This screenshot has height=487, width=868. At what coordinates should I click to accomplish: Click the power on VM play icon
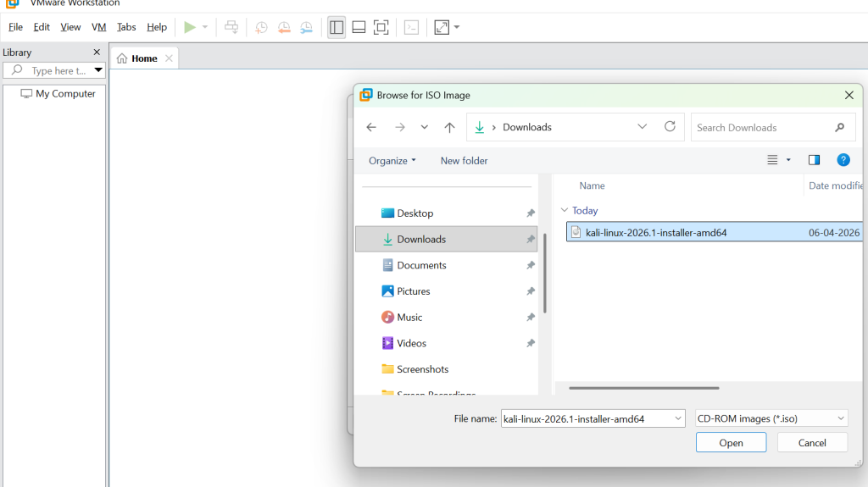coord(190,27)
